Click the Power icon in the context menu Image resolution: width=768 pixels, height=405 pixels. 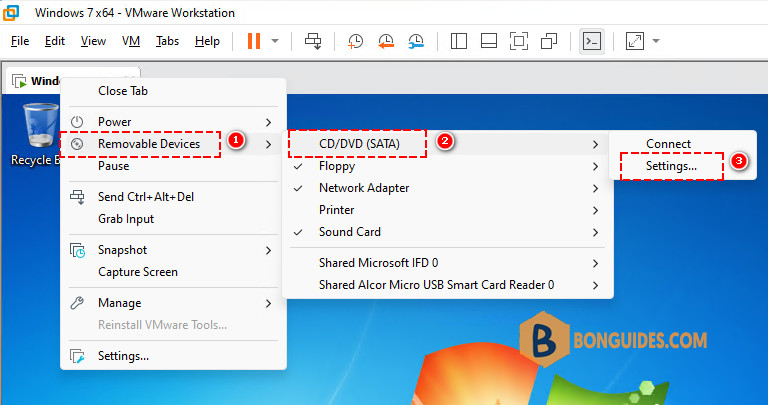tap(77, 122)
